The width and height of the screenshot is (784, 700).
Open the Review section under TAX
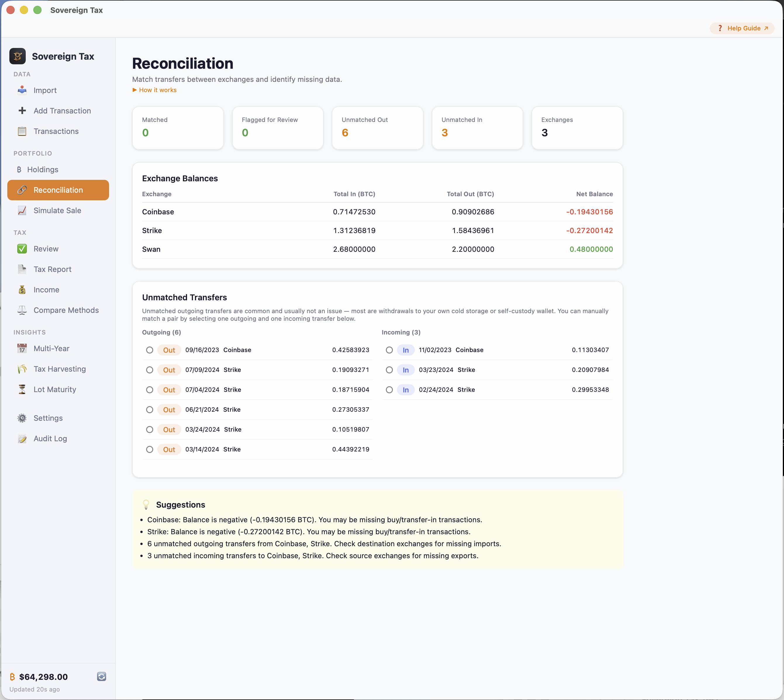pos(22,249)
